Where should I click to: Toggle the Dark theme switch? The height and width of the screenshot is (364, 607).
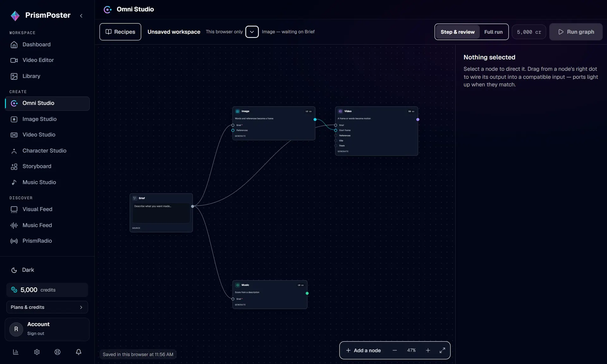(x=22, y=270)
